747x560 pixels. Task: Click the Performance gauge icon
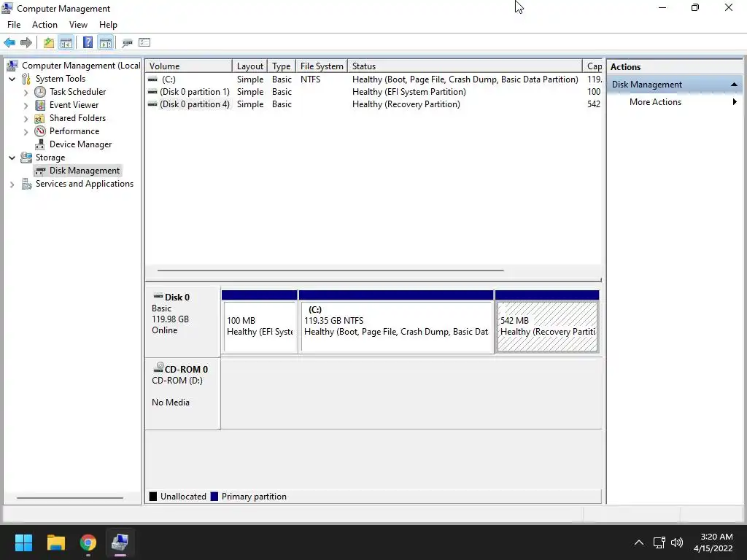click(x=40, y=131)
